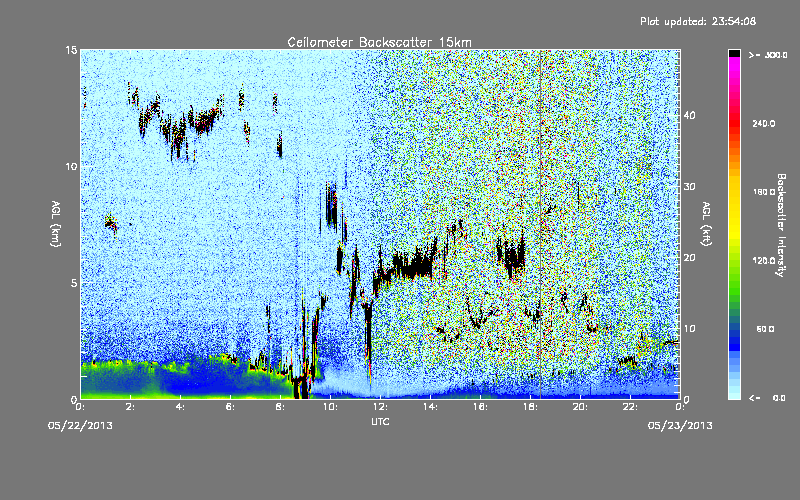Screen dimensions: 800x500
Task: Select the "10" tick on the kft axis
Action: (x=689, y=329)
